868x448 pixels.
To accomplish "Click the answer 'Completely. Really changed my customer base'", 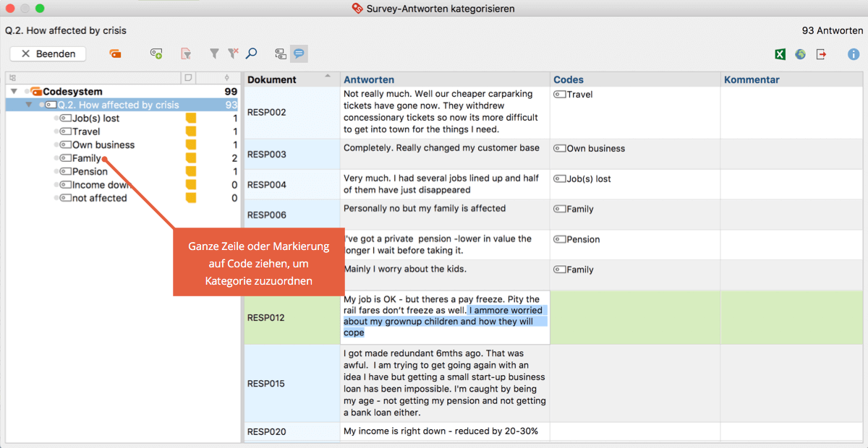I will [441, 147].
